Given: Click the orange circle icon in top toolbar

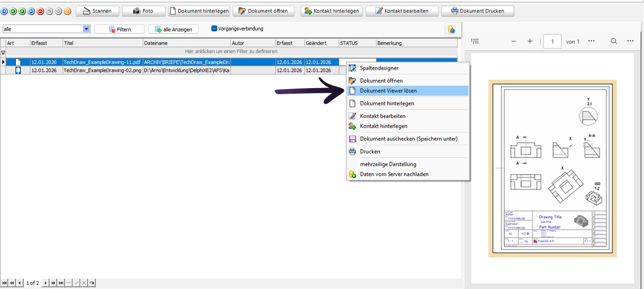Looking at the screenshot, I should point(68,11).
